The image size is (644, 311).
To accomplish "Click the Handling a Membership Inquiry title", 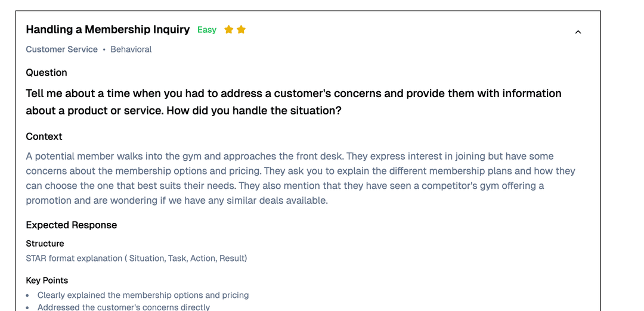I will 108,30.
